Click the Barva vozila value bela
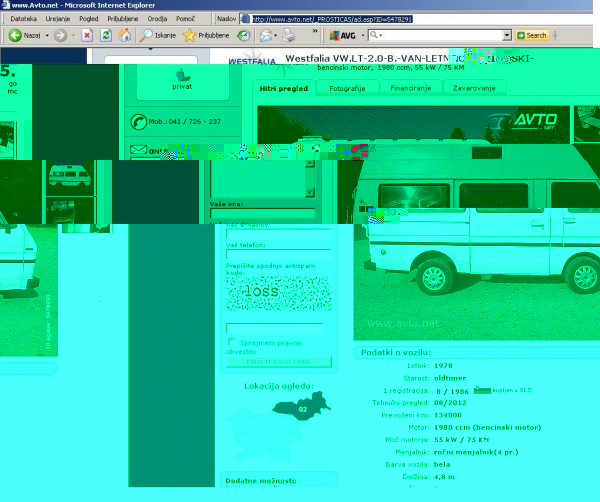The height and width of the screenshot is (502, 600). click(442, 465)
